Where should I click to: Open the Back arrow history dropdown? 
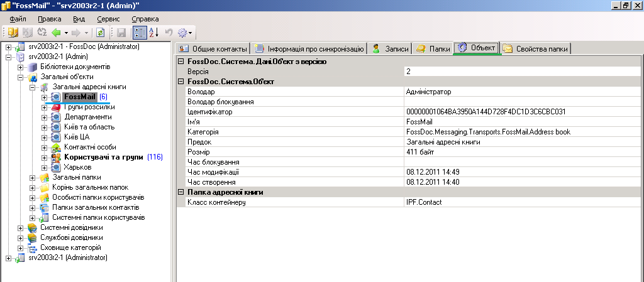click(x=65, y=32)
